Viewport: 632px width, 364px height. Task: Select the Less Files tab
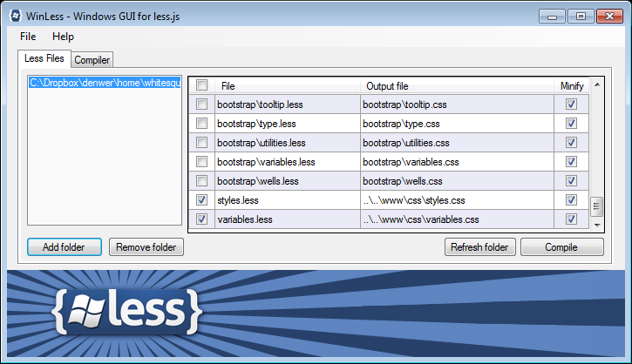[x=44, y=58]
